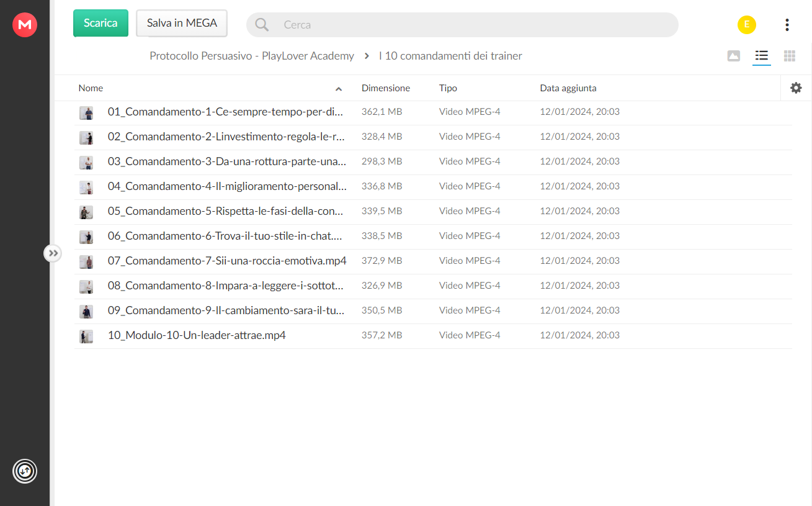Expand the sidebar with double-chevron button
The width and height of the screenshot is (812, 506).
tap(53, 253)
